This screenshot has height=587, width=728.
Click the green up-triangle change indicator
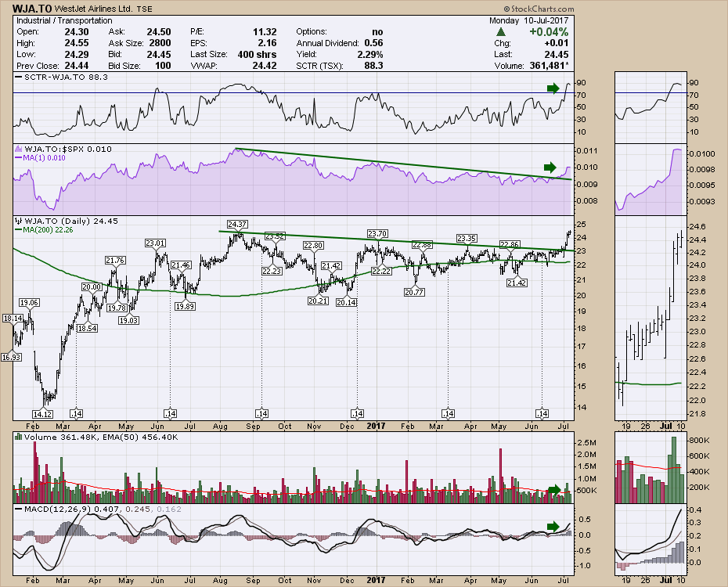(x=500, y=32)
